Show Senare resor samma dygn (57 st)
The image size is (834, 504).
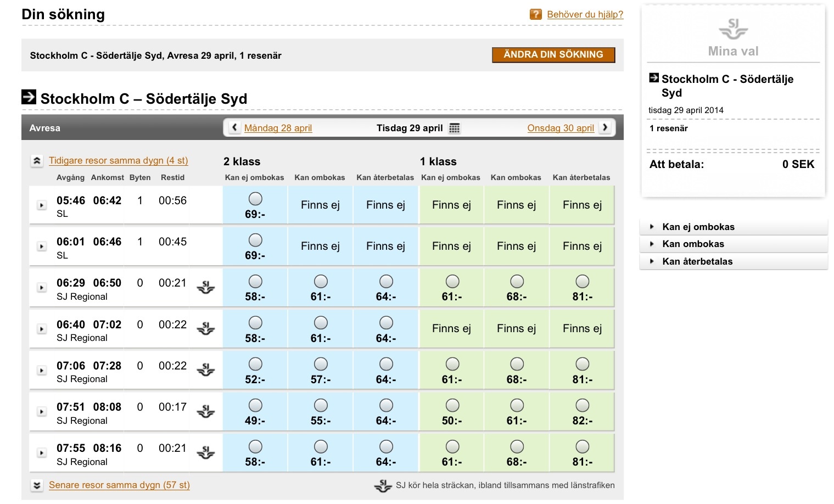click(119, 485)
